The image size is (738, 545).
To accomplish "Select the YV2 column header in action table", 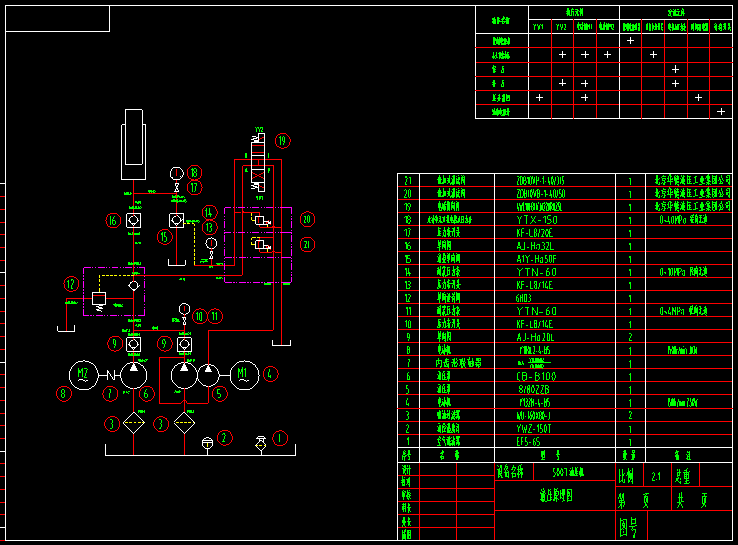I will (562, 27).
